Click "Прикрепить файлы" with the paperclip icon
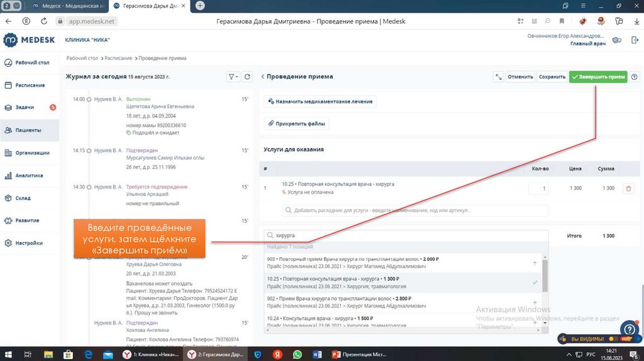This screenshot has width=644, height=361. click(296, 124)
